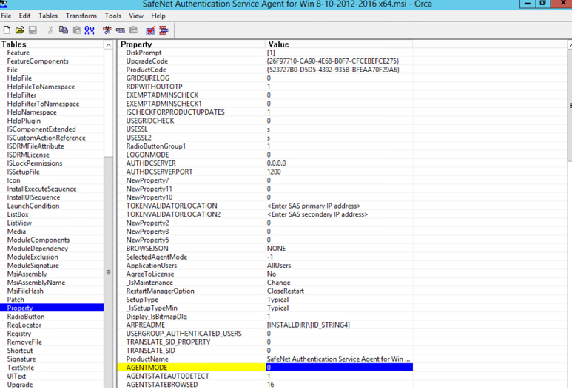The image size is (572, 392).
Task: Open the Transform menu
Action: [x=81, y=16]
